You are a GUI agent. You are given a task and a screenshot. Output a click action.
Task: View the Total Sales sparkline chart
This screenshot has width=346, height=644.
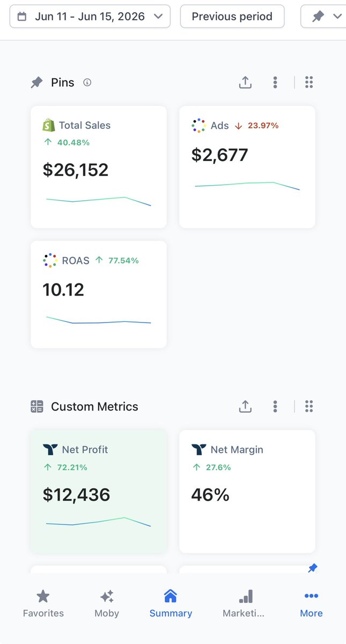click(99, 201)
